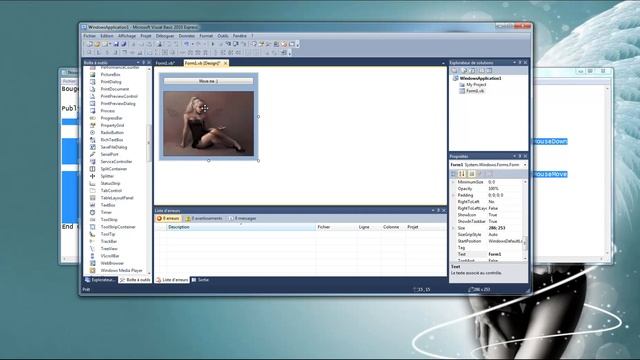The height and width of the screenshot is (360, 640).
Task: Pick the ProgressBar control
Action: tap(111, 118)
